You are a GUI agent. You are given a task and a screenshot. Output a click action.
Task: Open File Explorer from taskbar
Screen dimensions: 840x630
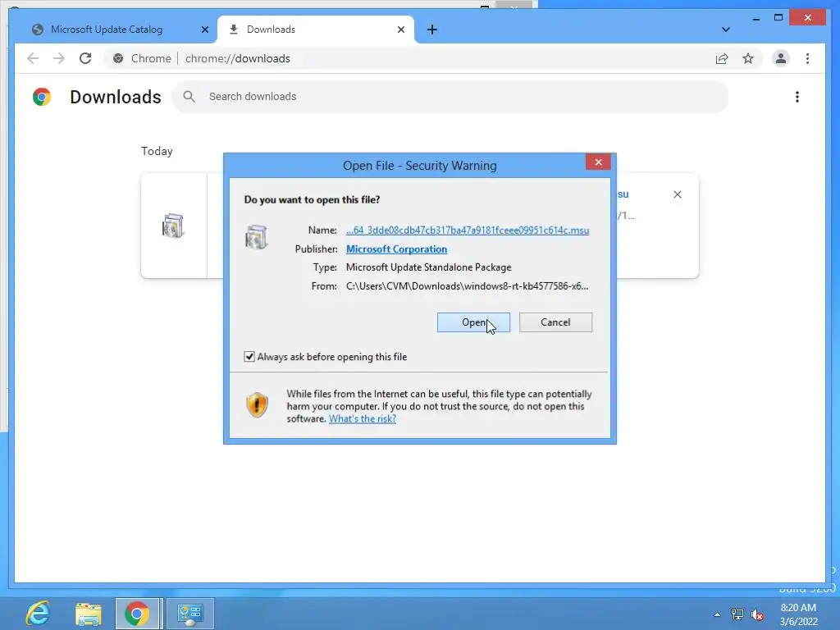89,614
